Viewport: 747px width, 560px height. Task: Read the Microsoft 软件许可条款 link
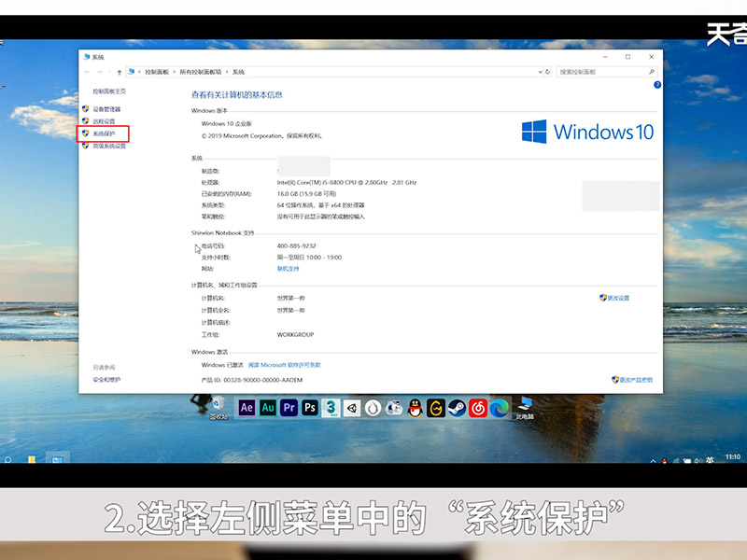point(285,365)
